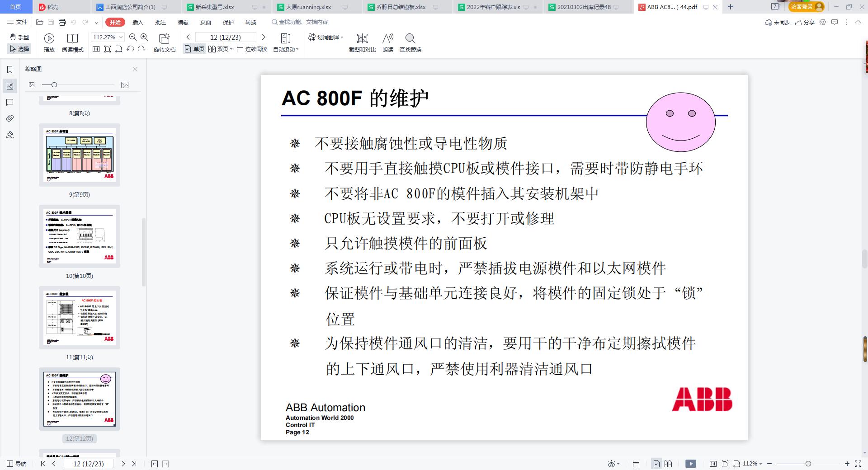Rotate page clockwise icon
Viewport: 868px width, 470px height.
click(142, 49)
